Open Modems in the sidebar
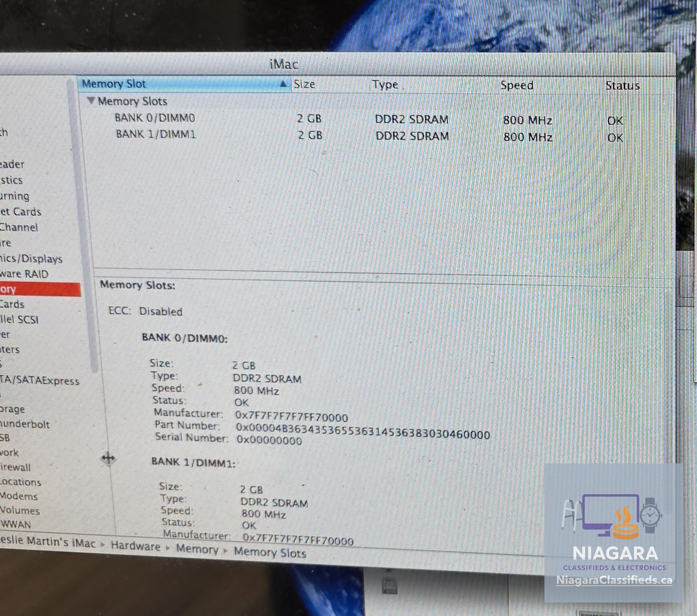Screen dimensions: 697x616 pos(19,496)
